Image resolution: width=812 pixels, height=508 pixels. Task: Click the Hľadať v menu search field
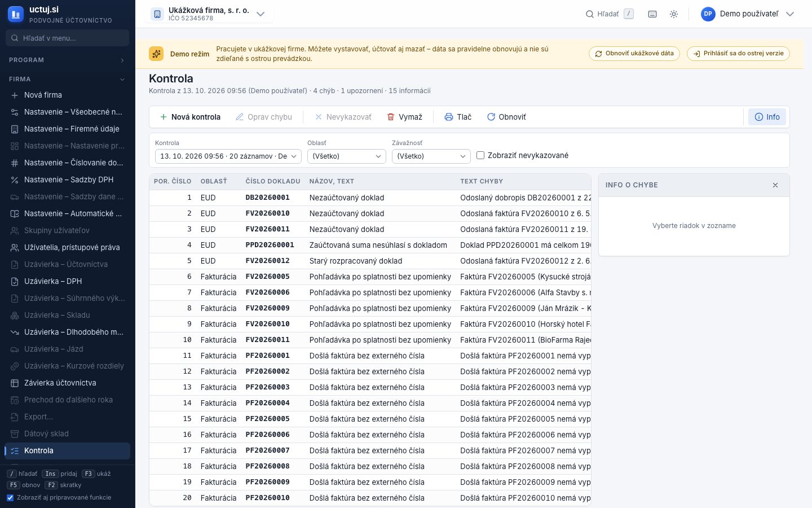point(67,38)
